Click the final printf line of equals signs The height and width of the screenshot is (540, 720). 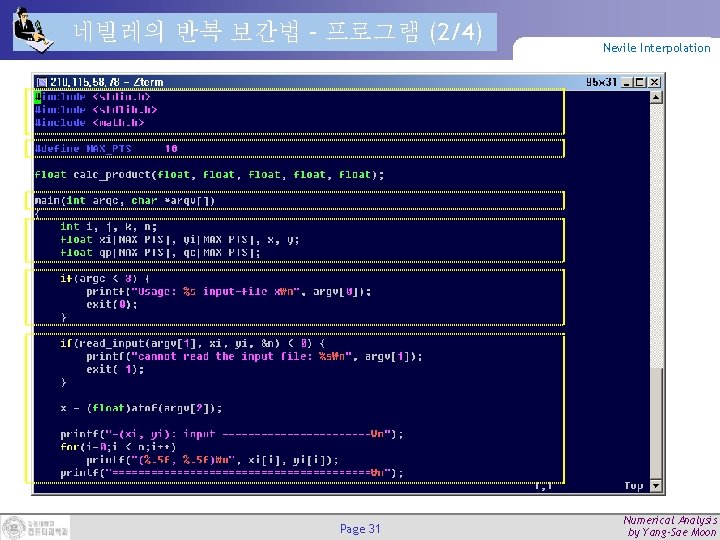coord(232,473)
